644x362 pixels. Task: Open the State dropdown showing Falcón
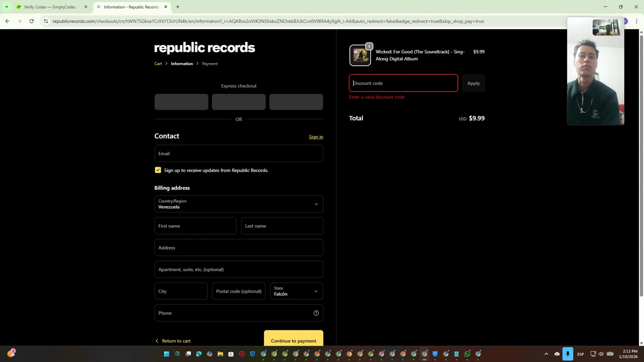point(296,291)
